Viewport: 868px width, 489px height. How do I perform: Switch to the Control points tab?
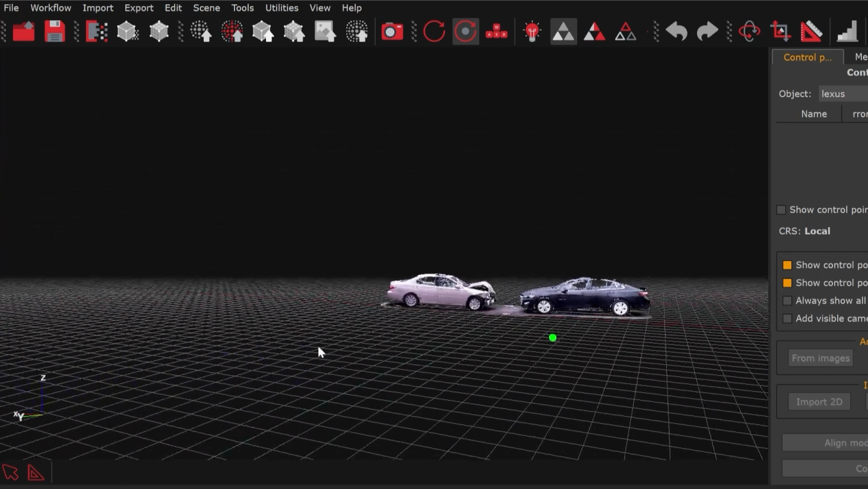coord(807,56)
